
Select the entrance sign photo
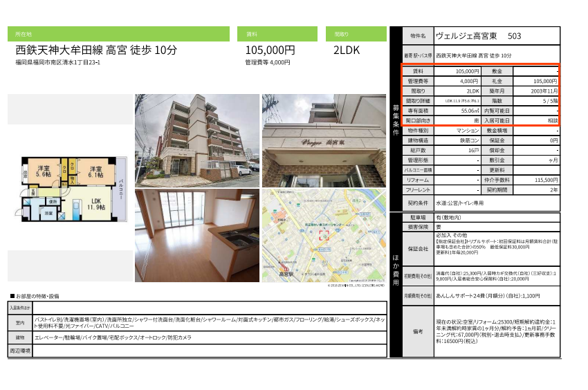click(323, 140)
